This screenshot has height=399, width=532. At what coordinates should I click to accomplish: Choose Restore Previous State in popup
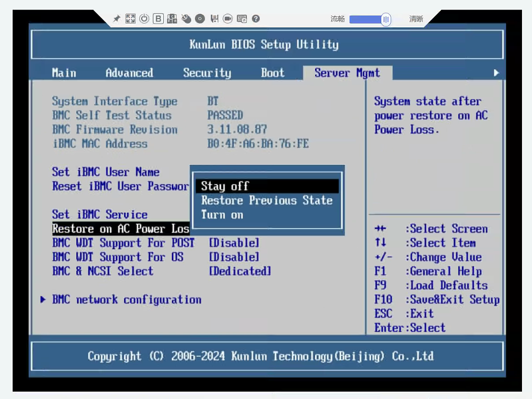tap(266, 201)
